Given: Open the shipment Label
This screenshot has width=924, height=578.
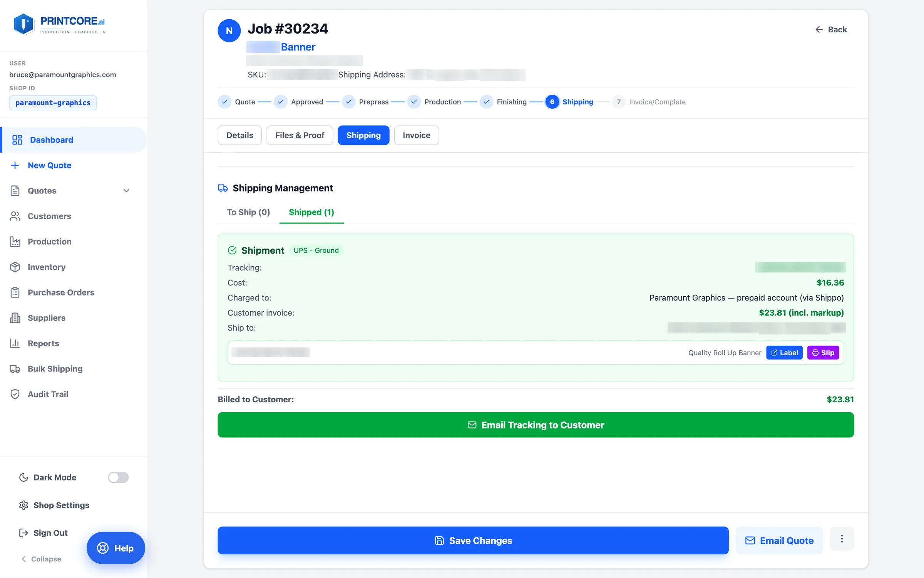Looking at the screenshot, I should pos(784,353).
